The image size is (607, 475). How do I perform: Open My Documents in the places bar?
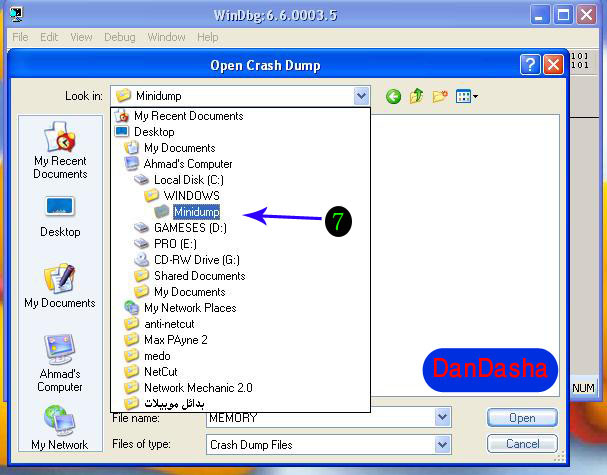pos(60,286)
